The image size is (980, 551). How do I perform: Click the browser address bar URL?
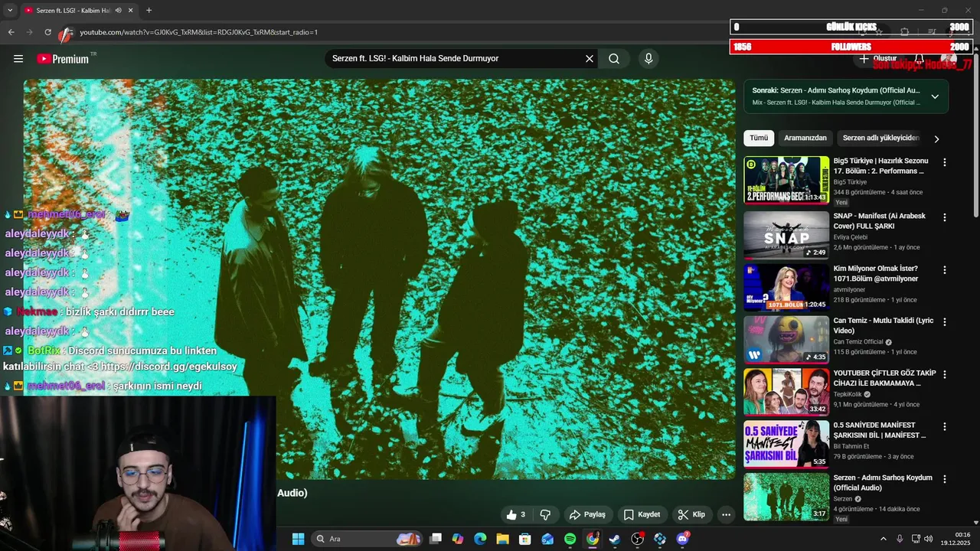pyautogui.click(x=199, y=32)
